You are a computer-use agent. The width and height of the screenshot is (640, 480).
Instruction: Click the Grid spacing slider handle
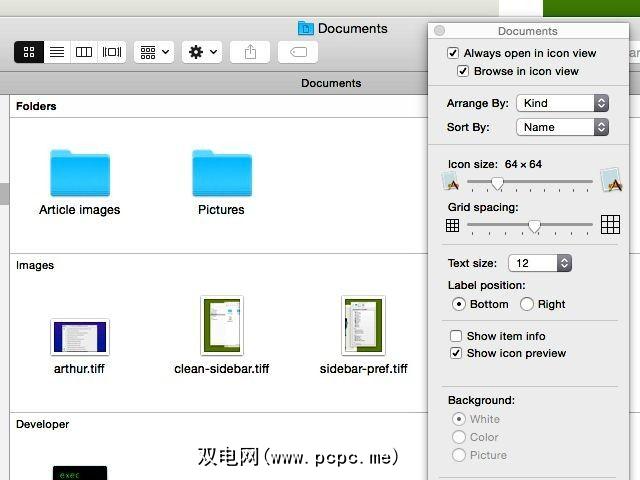pos(534,226)
